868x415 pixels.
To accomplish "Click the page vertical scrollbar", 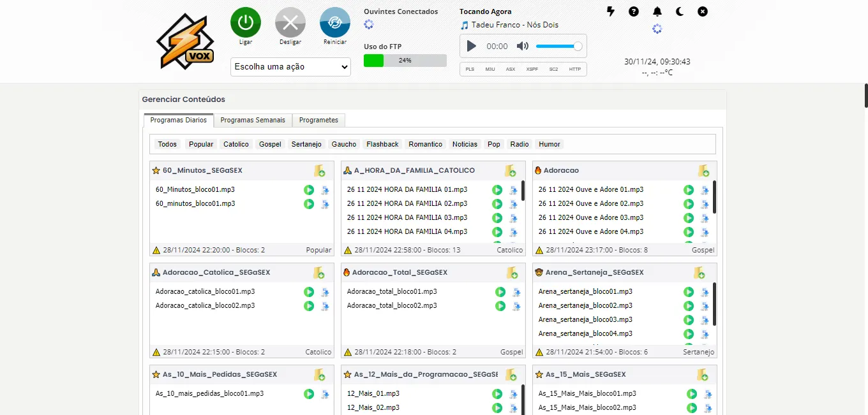I will (865, 96).
